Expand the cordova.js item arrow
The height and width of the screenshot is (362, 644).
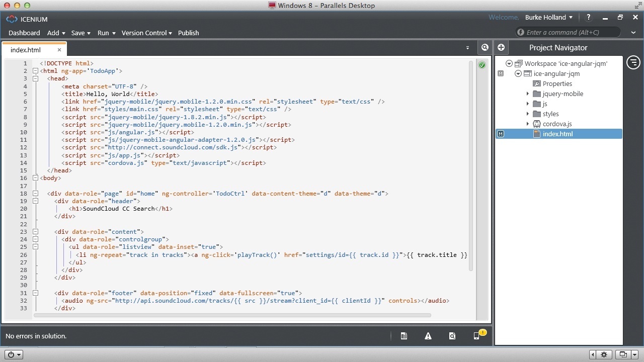[528, 124]
